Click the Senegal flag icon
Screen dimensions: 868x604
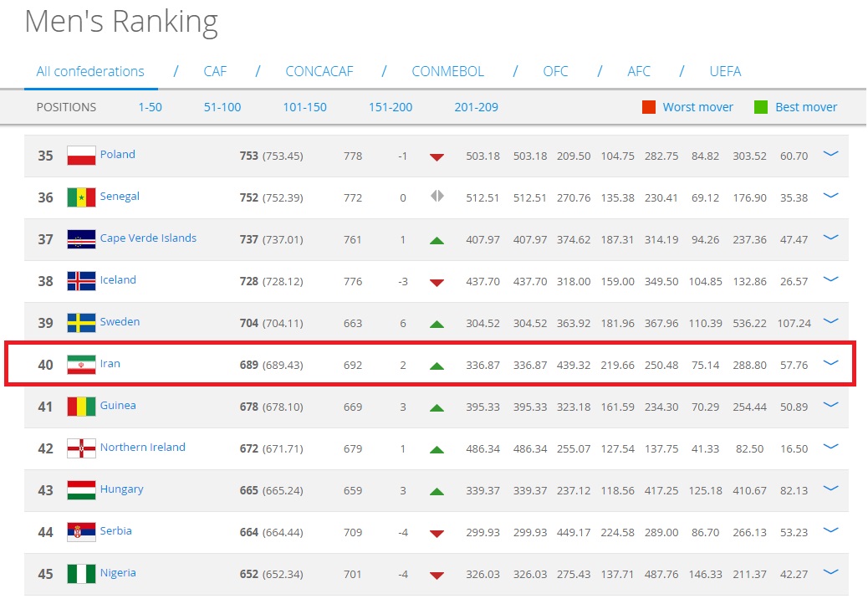tap(81, 197)
